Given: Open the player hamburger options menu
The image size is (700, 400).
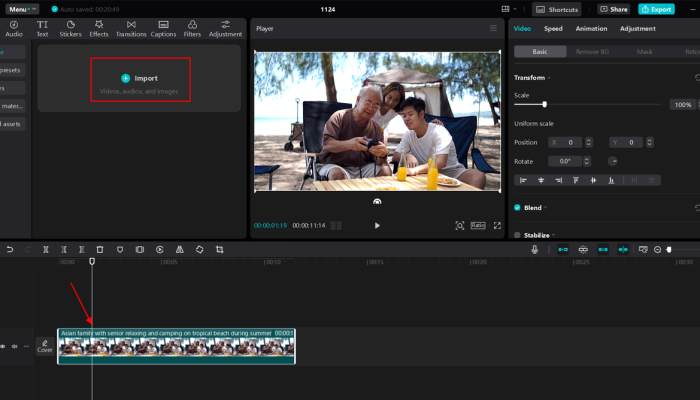Looking at the screenshot, I should point(492,28).
